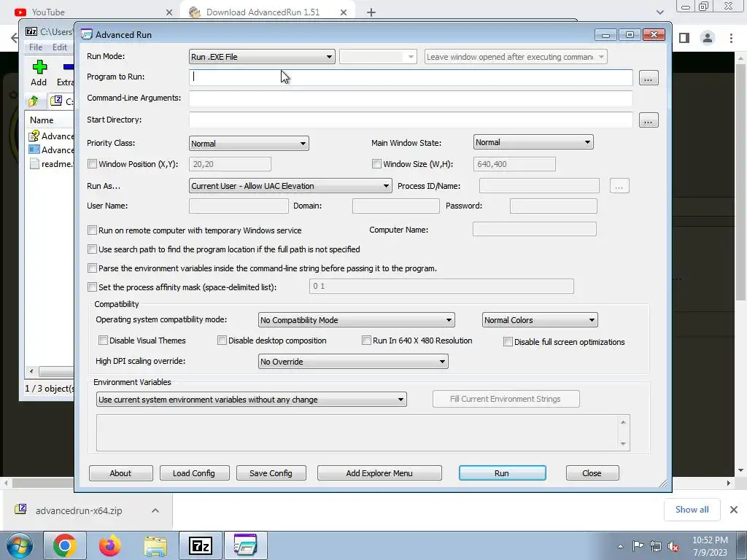Click the Start Directory text field
Image resolution: width=747 pixels, height=560 pixels.
tap(411, 120)
